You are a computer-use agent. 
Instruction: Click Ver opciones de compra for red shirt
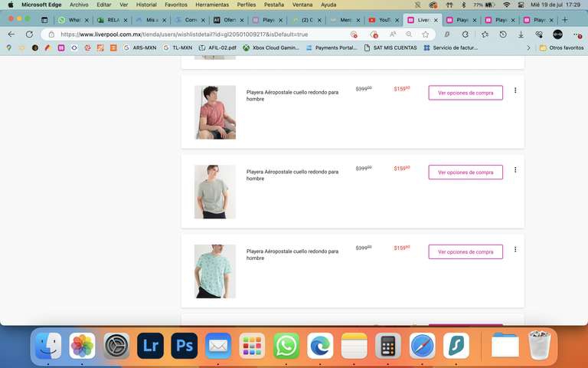click(x=465, y=93)
